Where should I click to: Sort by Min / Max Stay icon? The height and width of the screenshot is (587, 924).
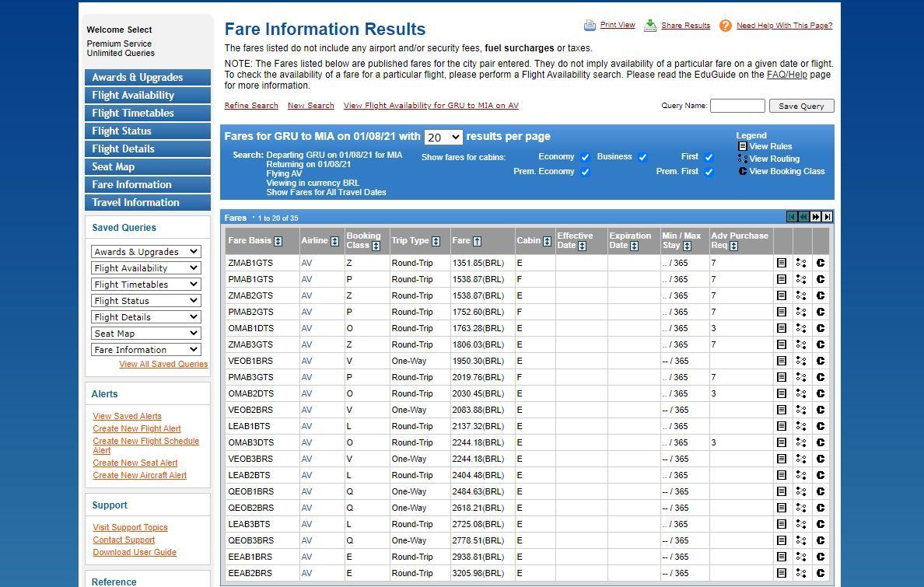687,246
